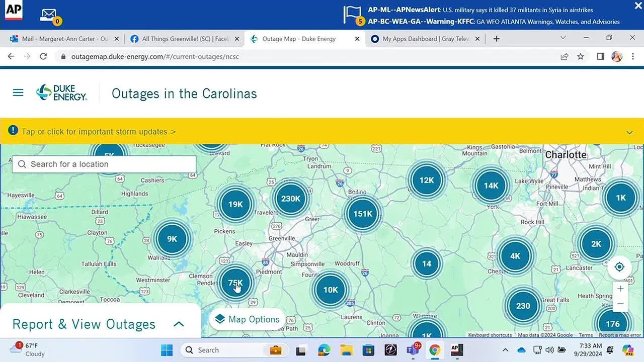The width and height of the screenshot is (644, 362).
Task: Open Microsoft Teams from taskbar
Action: point(413,350)
